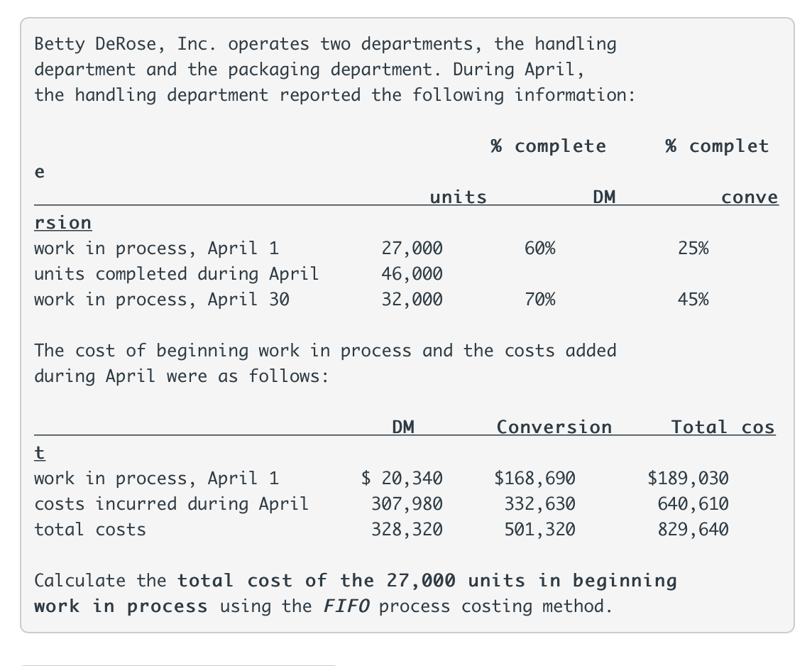
Task: Click the italic 'FIFO' word in the question
Action: coord(346,606)
